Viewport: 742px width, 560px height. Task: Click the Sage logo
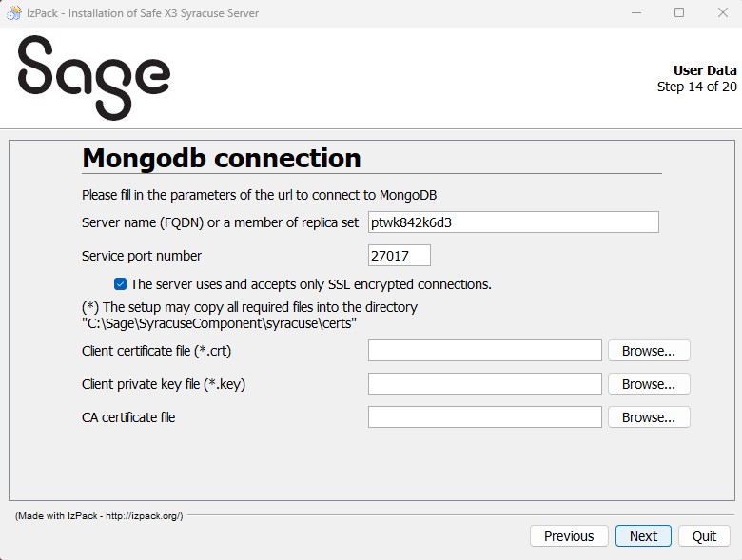[93, 77]
